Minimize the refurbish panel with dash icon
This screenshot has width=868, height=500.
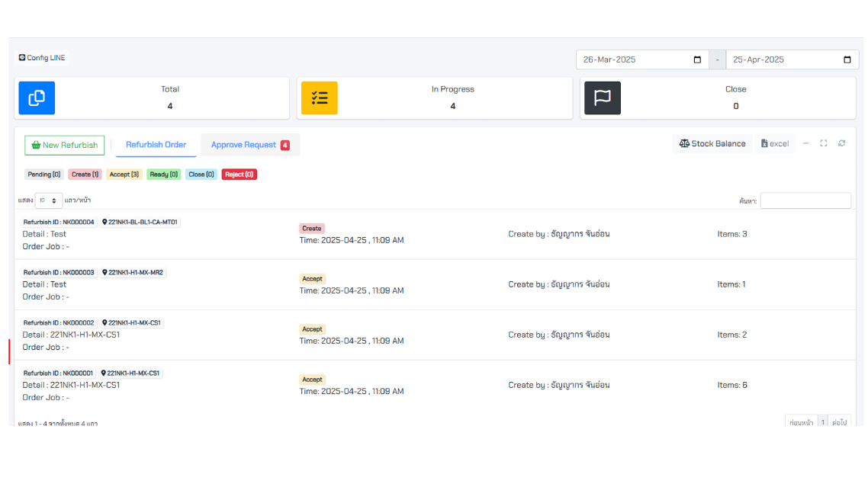[x=805, y=143]
